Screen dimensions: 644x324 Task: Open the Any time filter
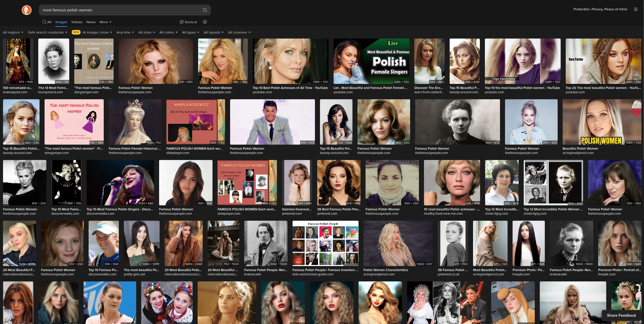[125, 32]
